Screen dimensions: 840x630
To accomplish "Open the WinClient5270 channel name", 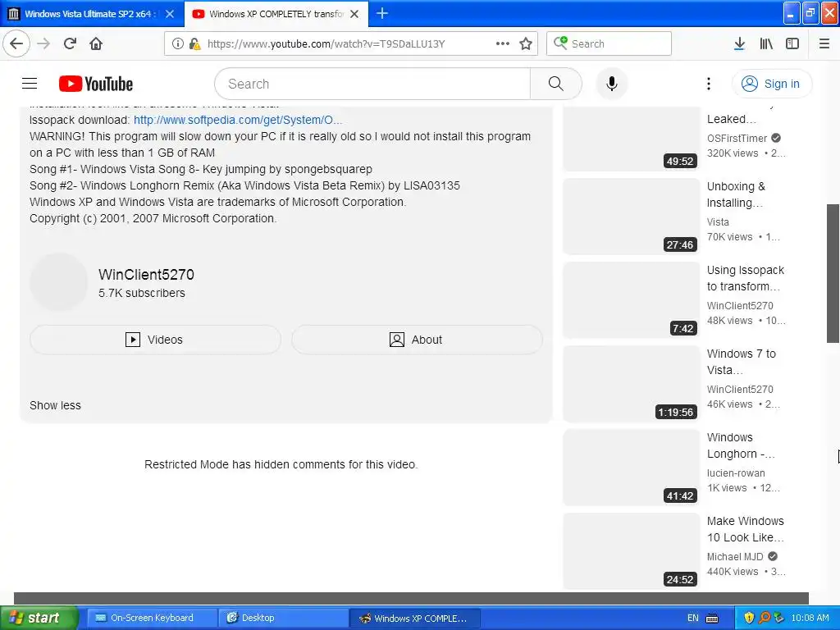I will 146,275.
